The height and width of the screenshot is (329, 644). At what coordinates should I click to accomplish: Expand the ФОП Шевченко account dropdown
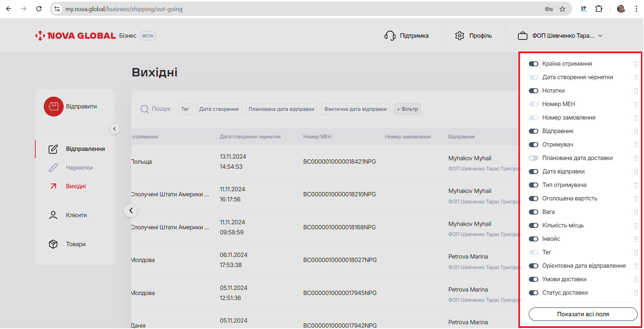click(x=600, y=36)
